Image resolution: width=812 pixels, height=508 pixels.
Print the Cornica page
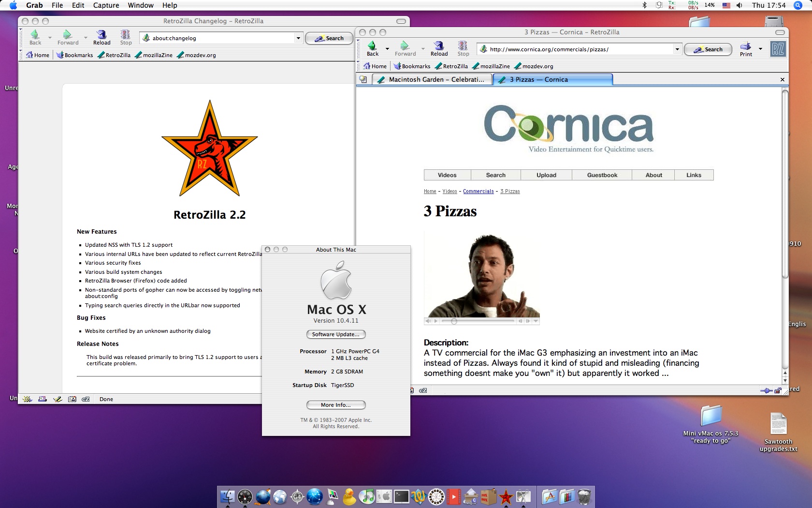coord(746,49)
